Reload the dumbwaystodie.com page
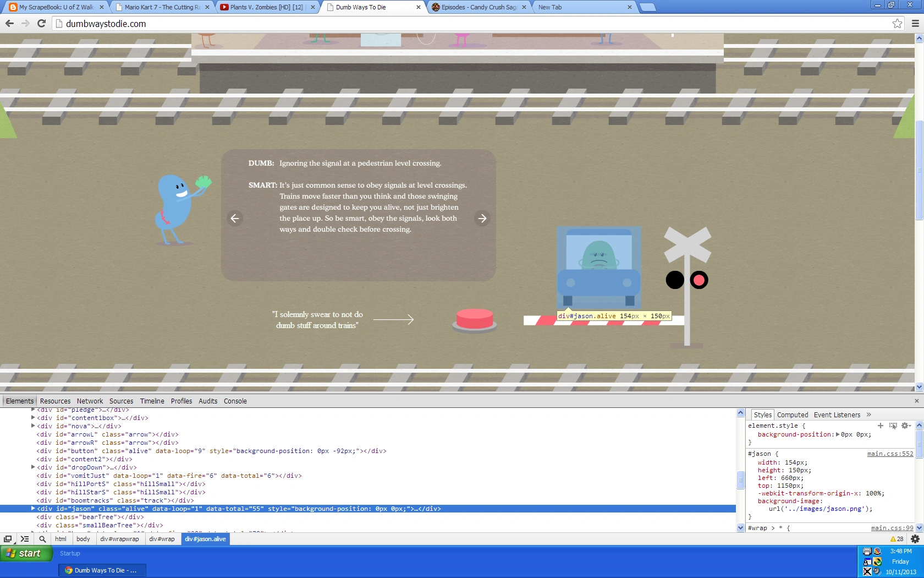Image resolution: width=924 pixels, height=578 pixels. [x=41, y=23]
